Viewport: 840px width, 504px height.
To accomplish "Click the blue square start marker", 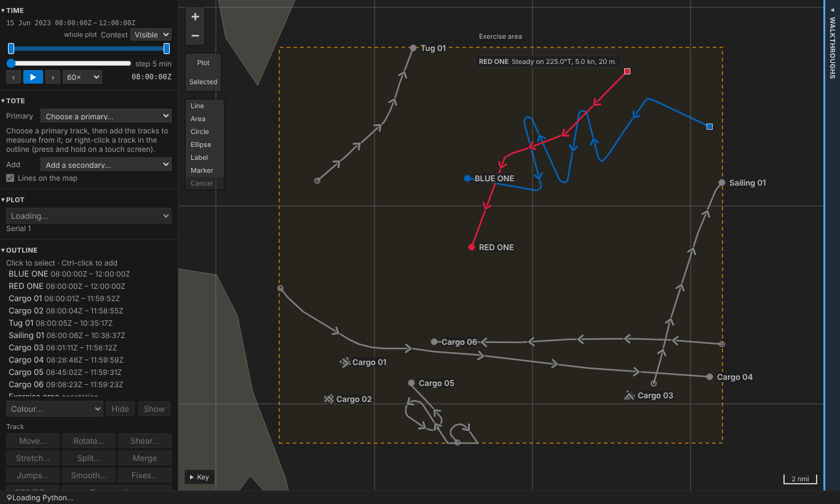I will tap(710, 127).
